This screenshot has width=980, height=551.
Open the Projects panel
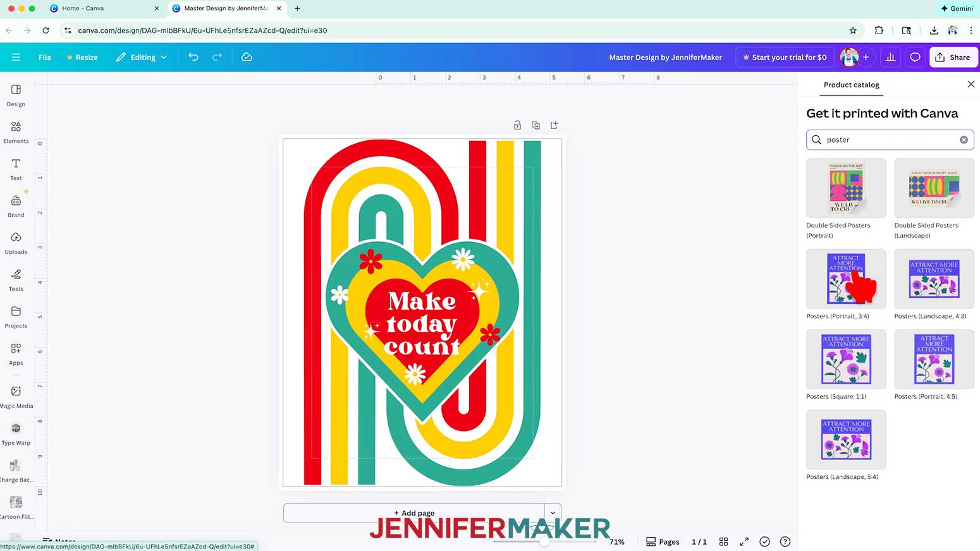[x=16, y=317]
